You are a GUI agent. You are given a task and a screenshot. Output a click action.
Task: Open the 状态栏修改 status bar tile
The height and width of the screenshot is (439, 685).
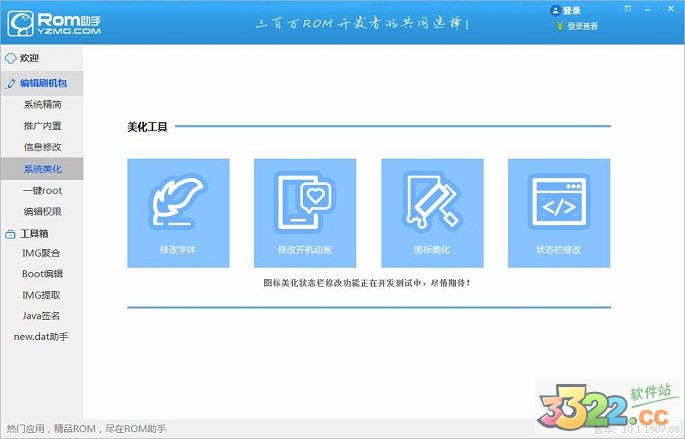point(559,213)
